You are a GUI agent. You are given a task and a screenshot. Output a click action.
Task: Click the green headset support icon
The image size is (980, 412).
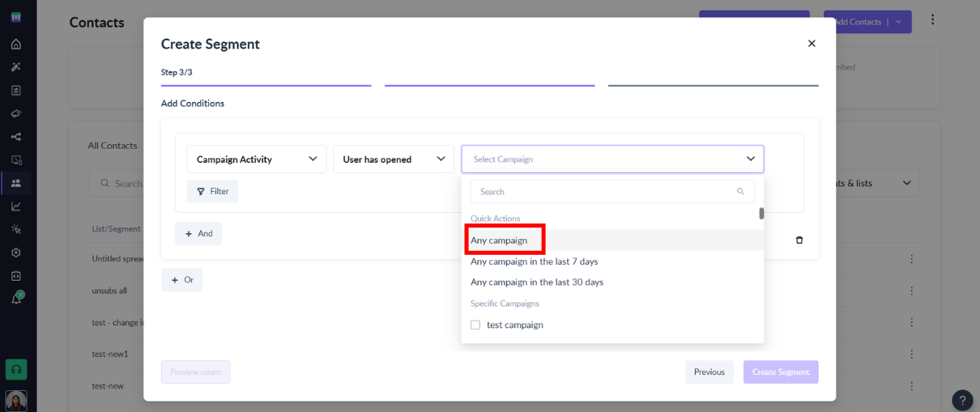(x=16, y=369)
